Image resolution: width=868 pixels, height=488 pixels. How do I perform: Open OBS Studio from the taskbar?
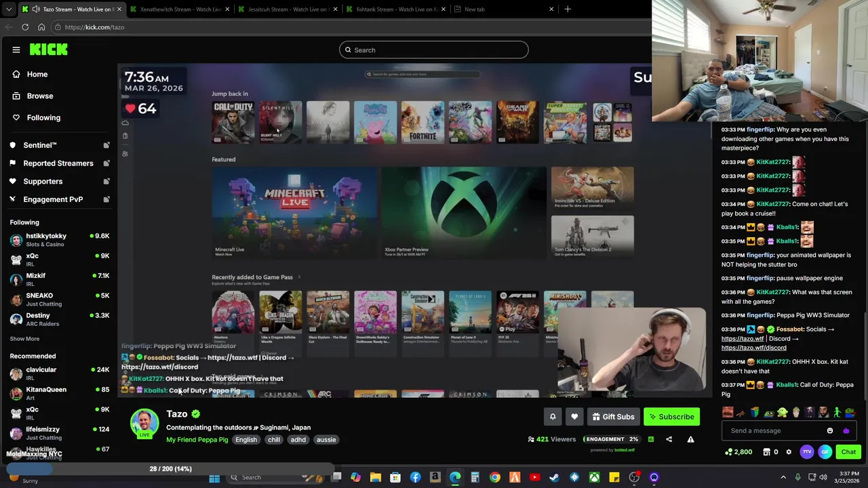click(634, 478)
